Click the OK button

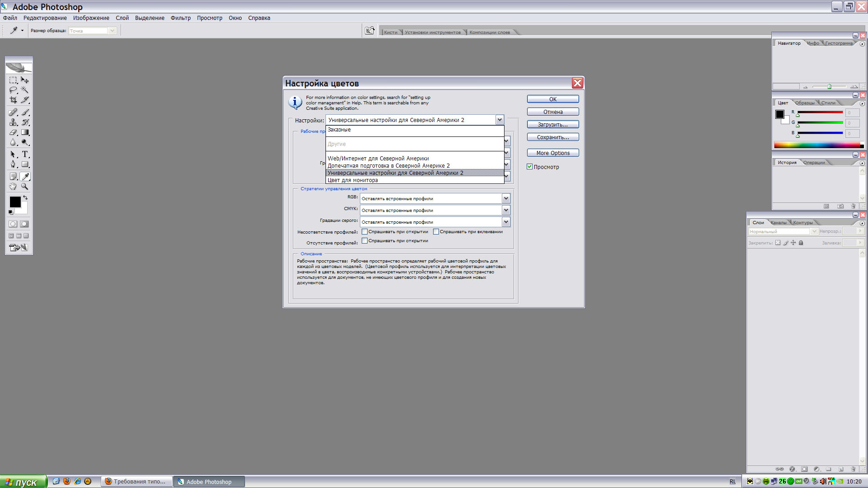[553, 99]
